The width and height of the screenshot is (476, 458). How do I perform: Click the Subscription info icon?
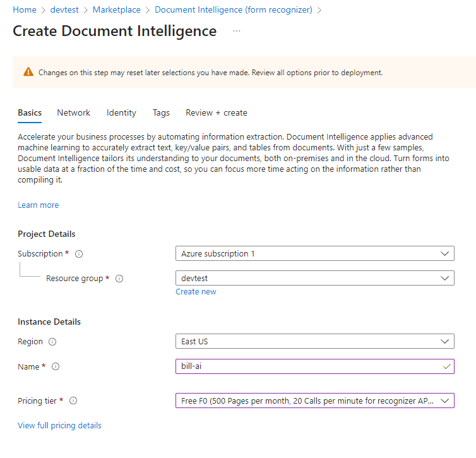click(x=79, y=254)
